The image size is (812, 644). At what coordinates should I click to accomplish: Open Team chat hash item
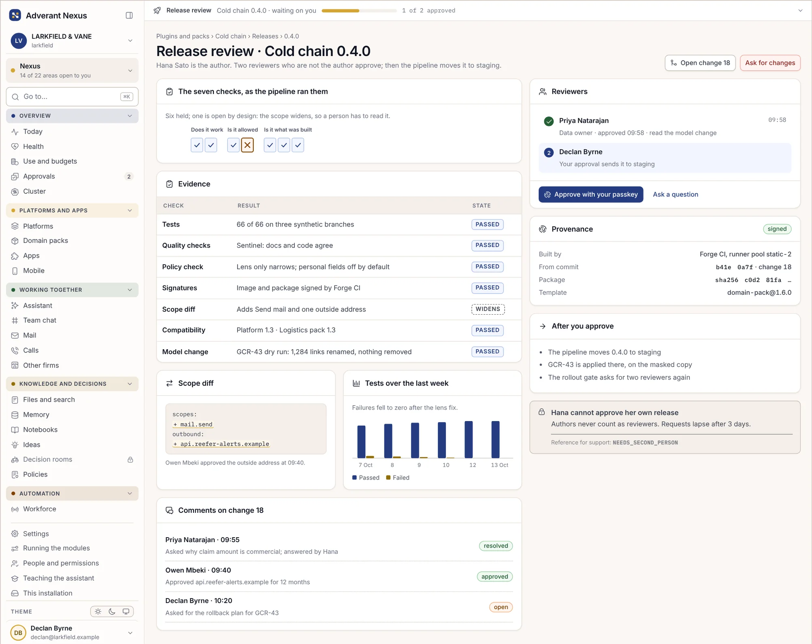click(72, 320)
